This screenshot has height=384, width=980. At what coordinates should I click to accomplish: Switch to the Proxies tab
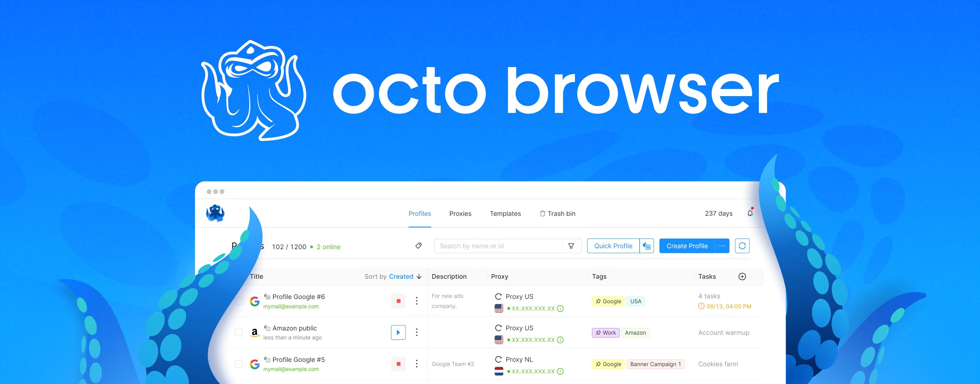460,213
